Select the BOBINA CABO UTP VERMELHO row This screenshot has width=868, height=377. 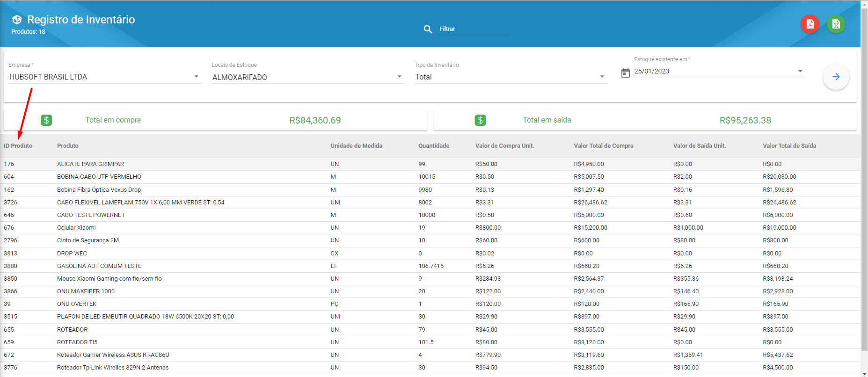(x=430, y=177)
